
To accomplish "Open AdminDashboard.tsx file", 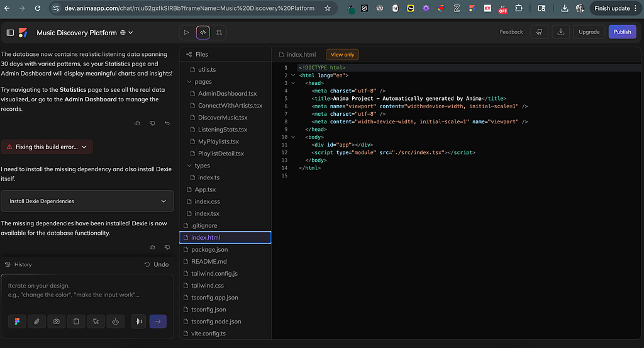I will (x=225, y=94).
